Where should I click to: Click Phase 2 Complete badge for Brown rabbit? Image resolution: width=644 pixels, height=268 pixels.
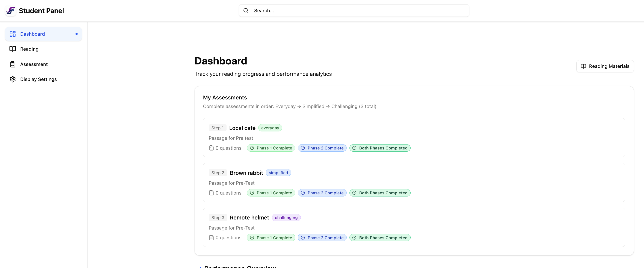[x=322, y=193]
